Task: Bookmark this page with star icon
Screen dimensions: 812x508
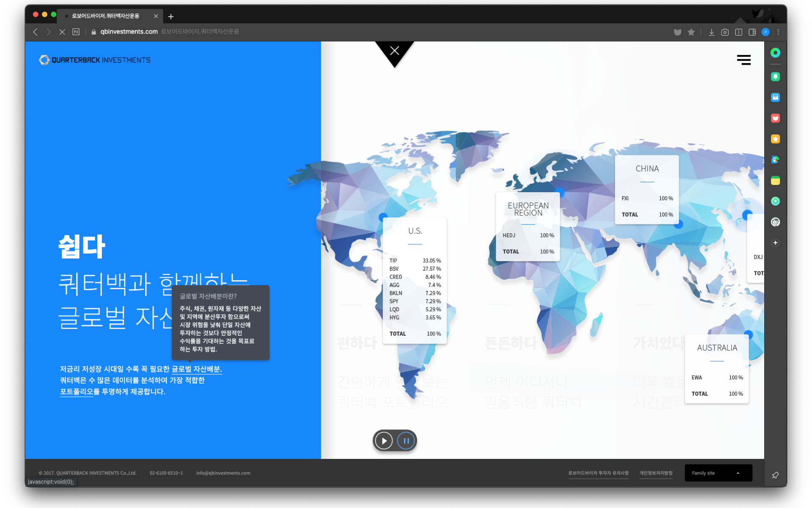Action: coord(691,32)
